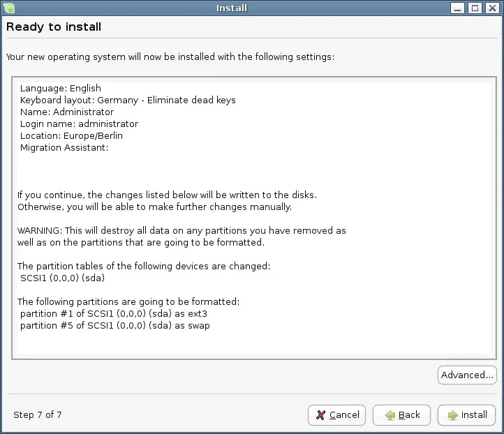
Task: Click the 'Install' window title bar text
Action: point(232,8)
